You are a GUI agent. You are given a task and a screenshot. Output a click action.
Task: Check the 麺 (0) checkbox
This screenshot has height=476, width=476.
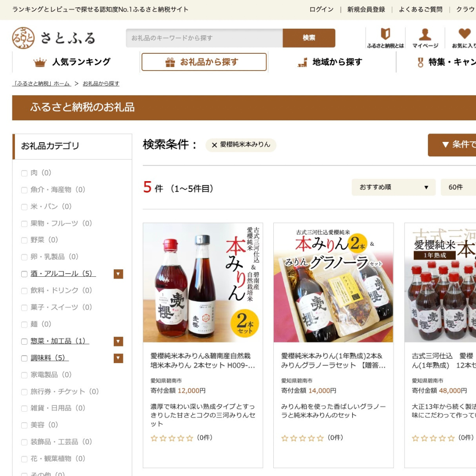pos(24,325)
